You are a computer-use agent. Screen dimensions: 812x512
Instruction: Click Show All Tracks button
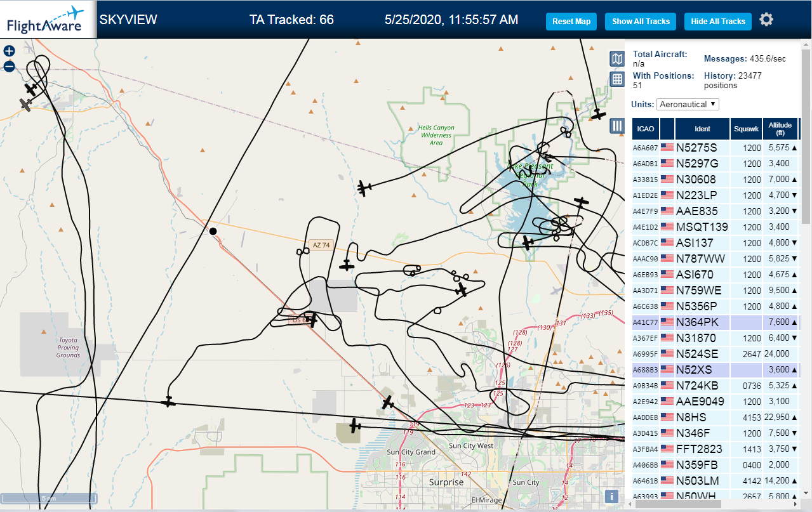click(x=641, y=21)
